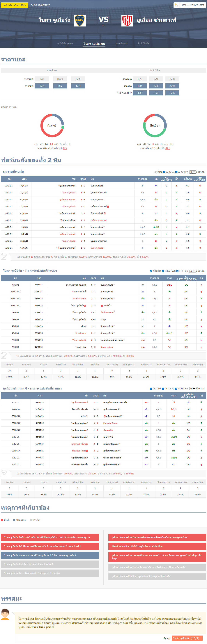Viewport: 207px width, 644px height.
Task: Open Boca Juniors past-results match count dropdown
Action: 192,271
